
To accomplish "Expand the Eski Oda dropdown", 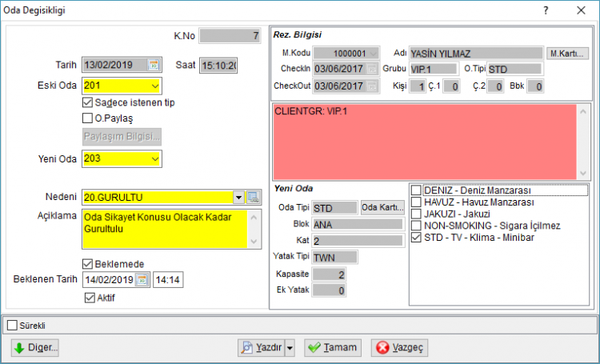I will 155,86.
